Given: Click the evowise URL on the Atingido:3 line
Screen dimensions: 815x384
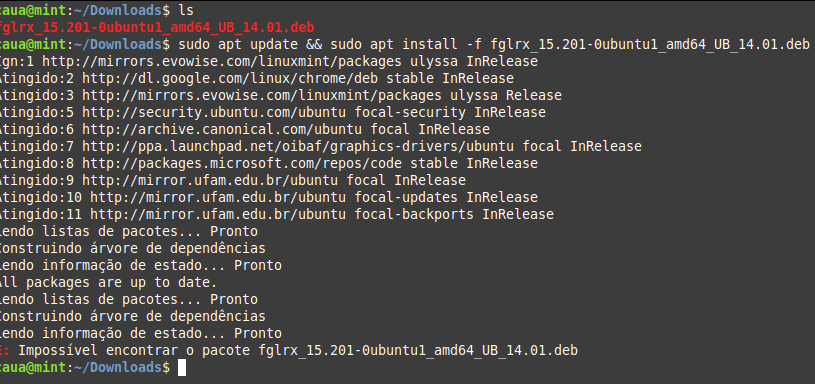Looking at the screenshot, I should 262,96.
